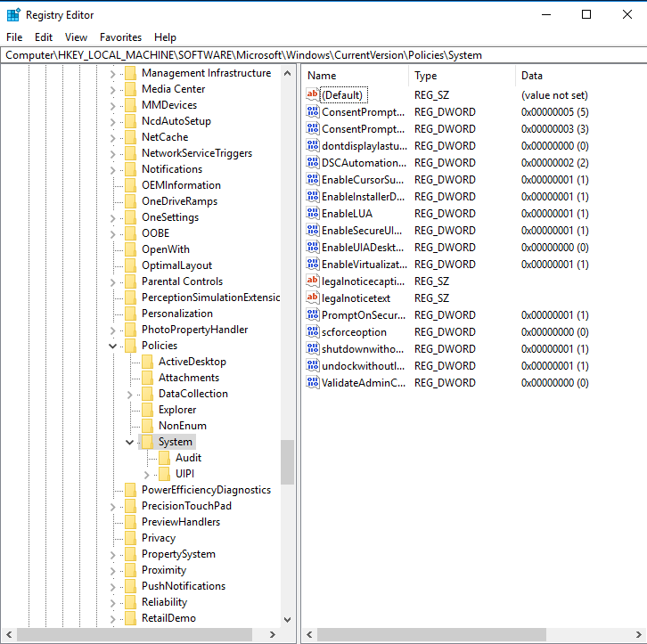Open the View menu

tap(76, 37)
